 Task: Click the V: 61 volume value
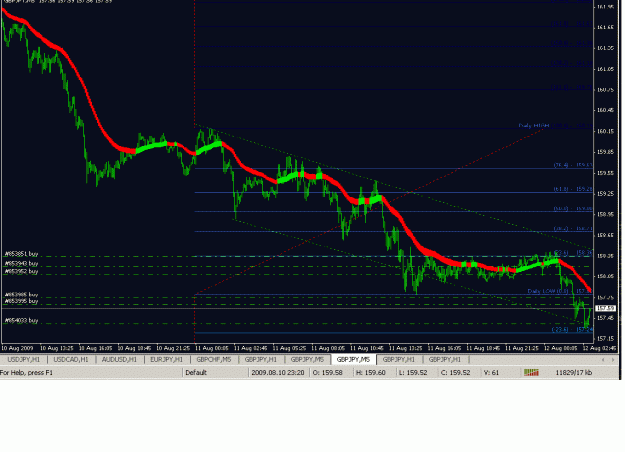pyautogui.click(x=491, y=373)
